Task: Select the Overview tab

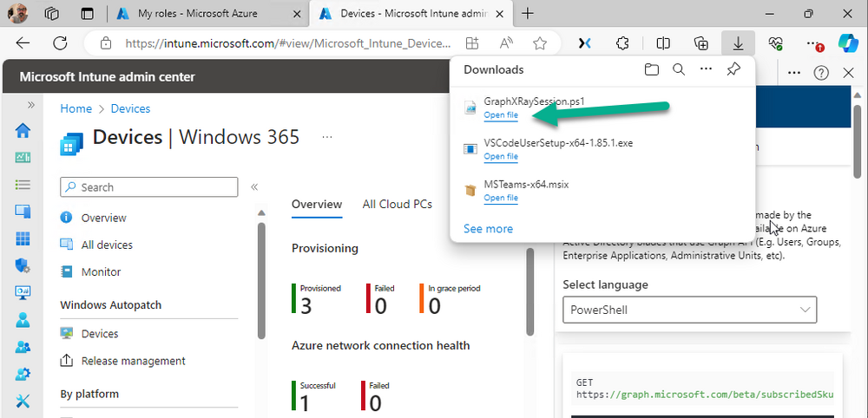Action: (x=317, y=204)
